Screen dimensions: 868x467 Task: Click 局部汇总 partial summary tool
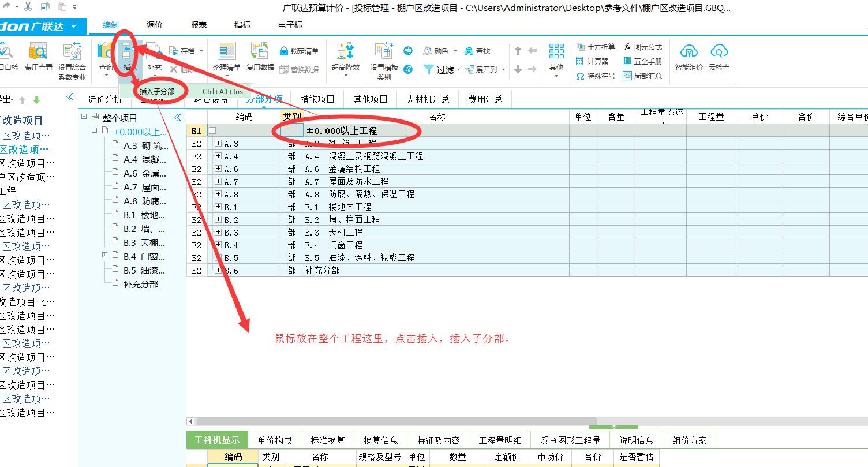[x=642, y=76]
